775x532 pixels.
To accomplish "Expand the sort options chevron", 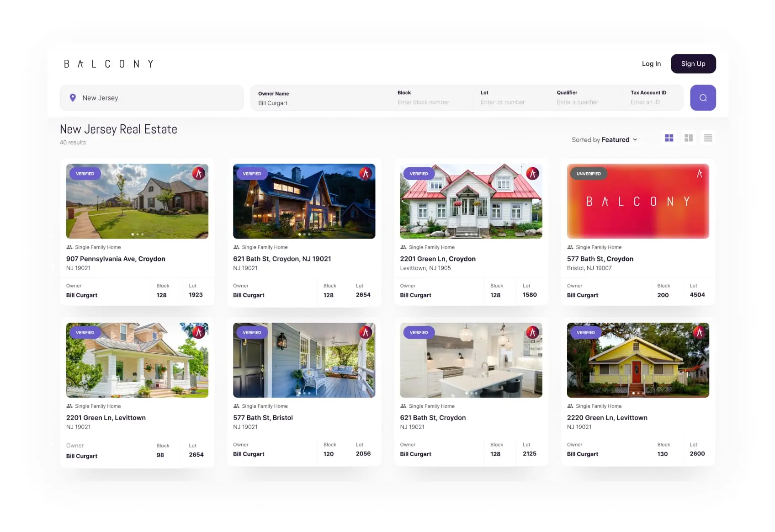I will point(635,140).
